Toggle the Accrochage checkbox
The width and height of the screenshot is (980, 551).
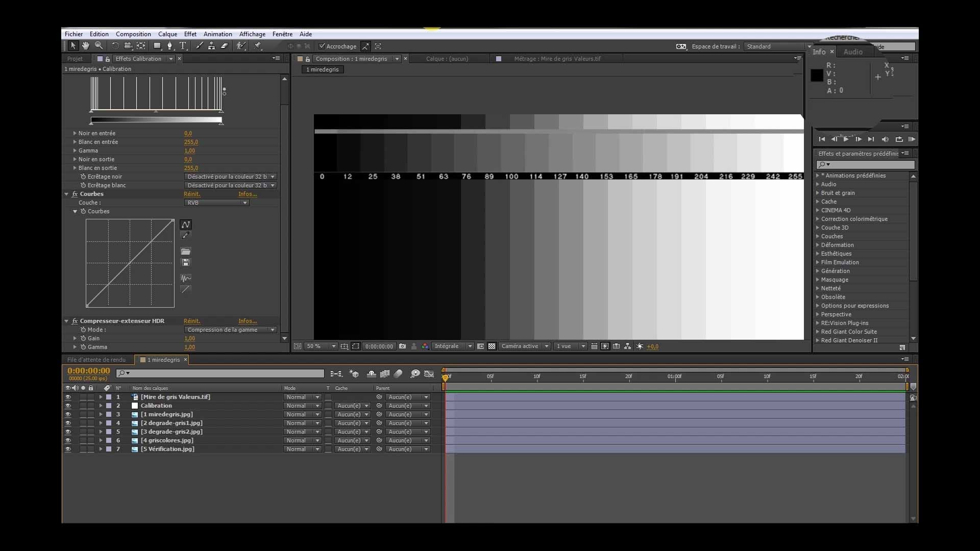(322, 46)
